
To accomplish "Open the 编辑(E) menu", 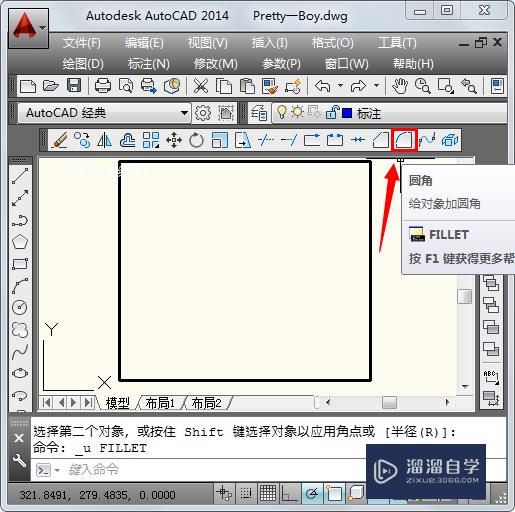I will point(144,43).
